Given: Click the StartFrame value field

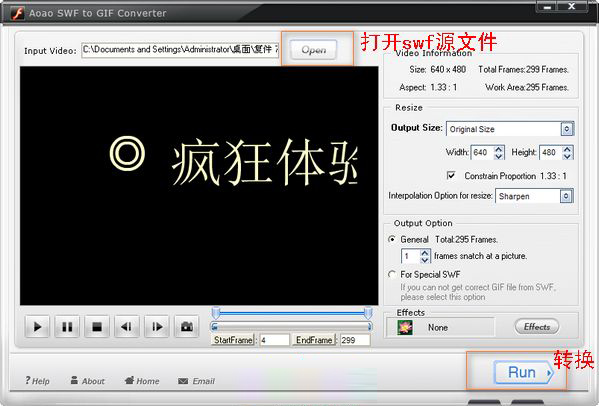Looking at the screenshot, I should coord(274,340).
